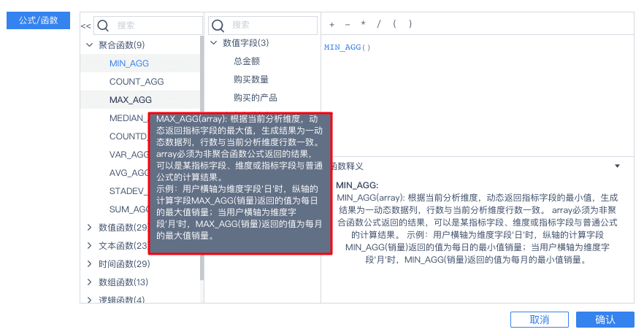
Task: Click the field search magnifier icon
Action: pyautogui.click(x=218, y=26)
